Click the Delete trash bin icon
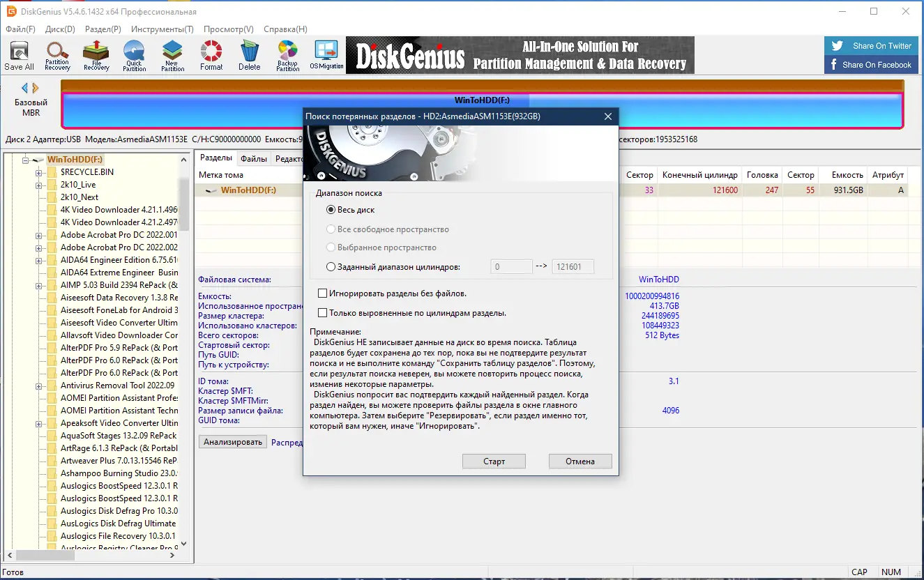 (x=250, y=55)
